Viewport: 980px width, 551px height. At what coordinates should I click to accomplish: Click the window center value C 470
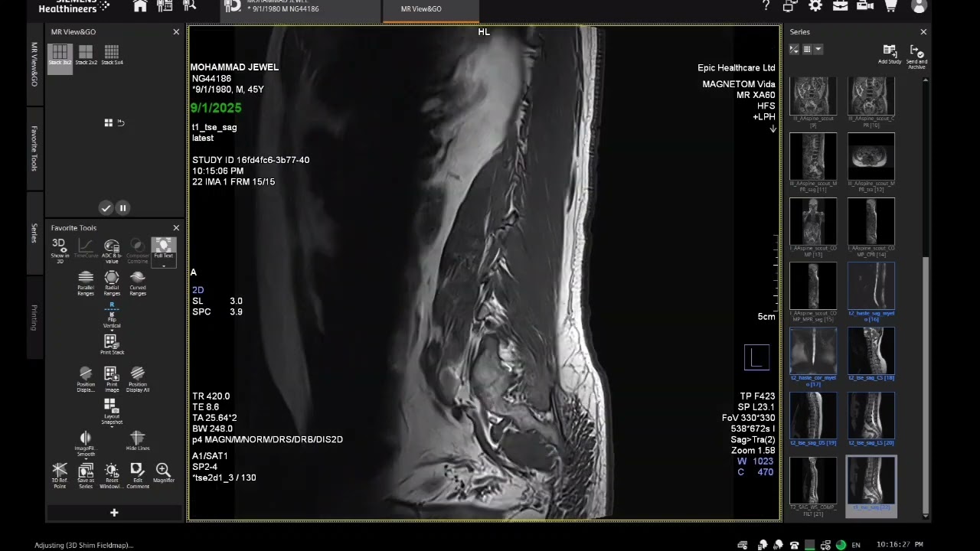click(x=755, y=472)
